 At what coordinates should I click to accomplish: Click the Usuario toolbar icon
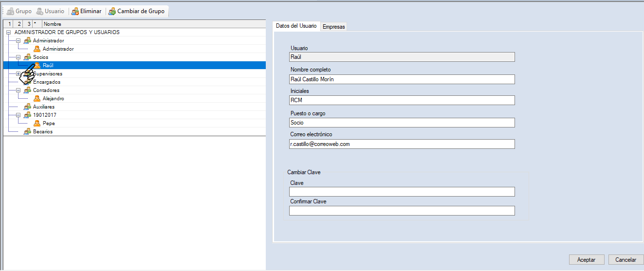click(x=40, y=11)
